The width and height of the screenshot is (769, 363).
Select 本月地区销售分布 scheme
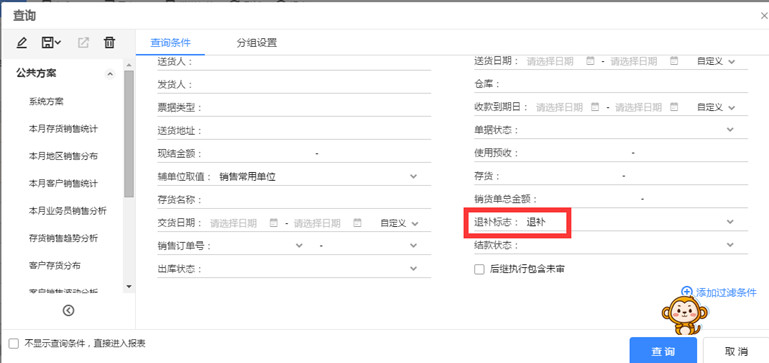tap(63, 156)
